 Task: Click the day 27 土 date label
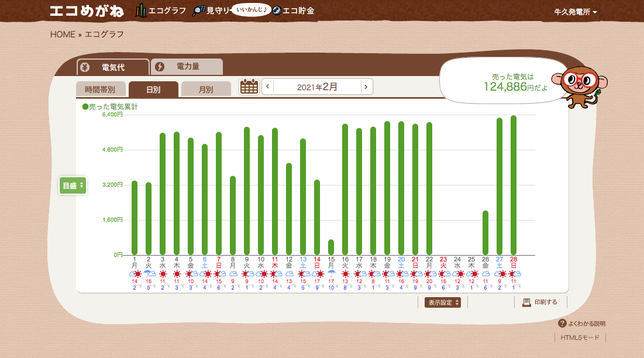coord(500,262)
